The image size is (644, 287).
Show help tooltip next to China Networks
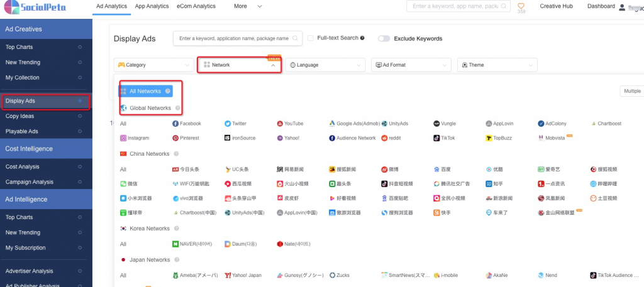(x=176, y=154)
